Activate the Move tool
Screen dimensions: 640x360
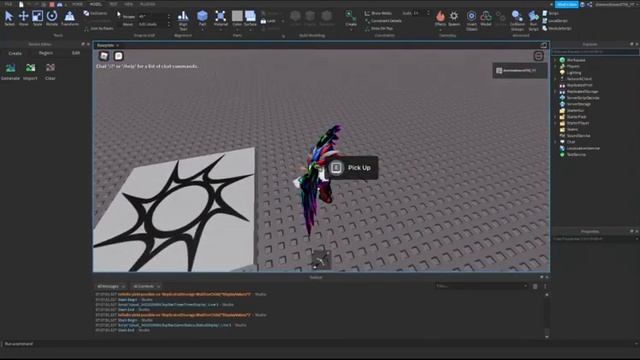23,18
